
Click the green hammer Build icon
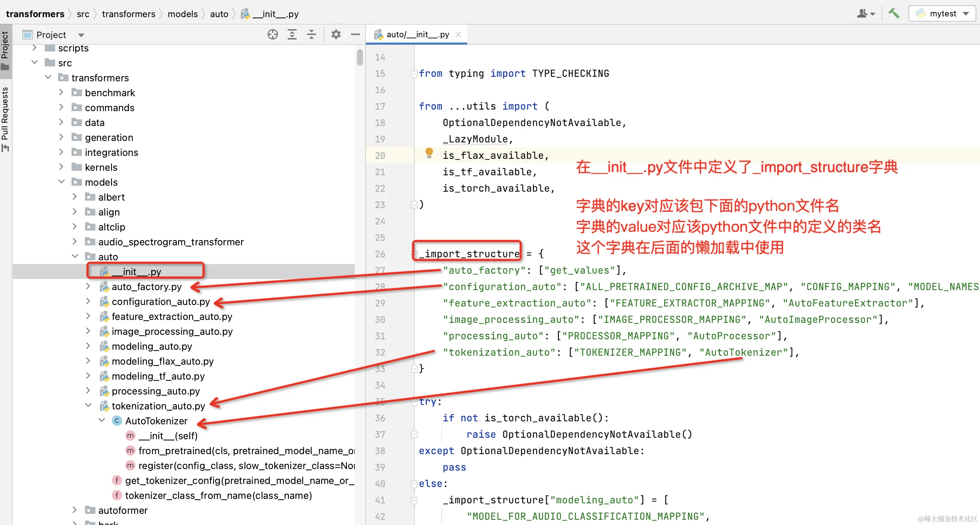coord(894,14)
